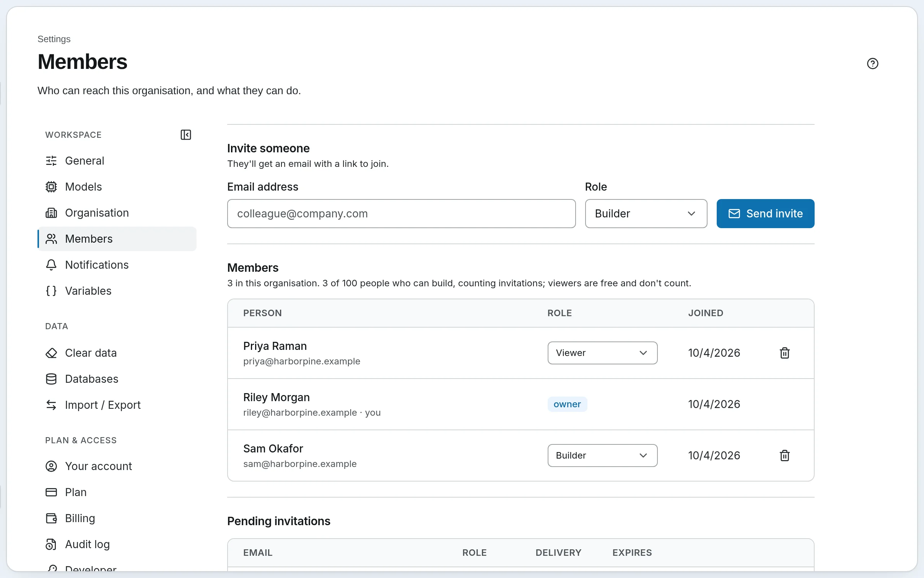The image size is (924, 578).
Task: Go to General settings
Action: (117, 161)
